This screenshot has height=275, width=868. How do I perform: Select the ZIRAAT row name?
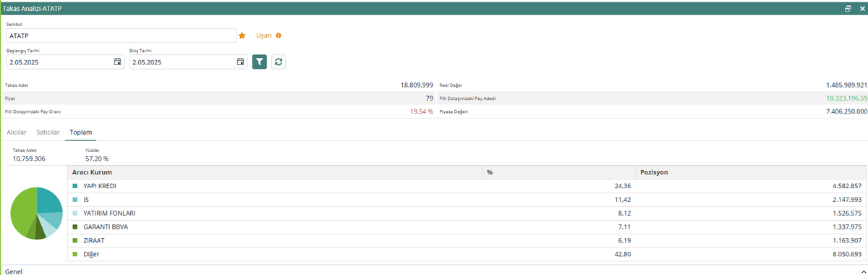pos(94,240)
